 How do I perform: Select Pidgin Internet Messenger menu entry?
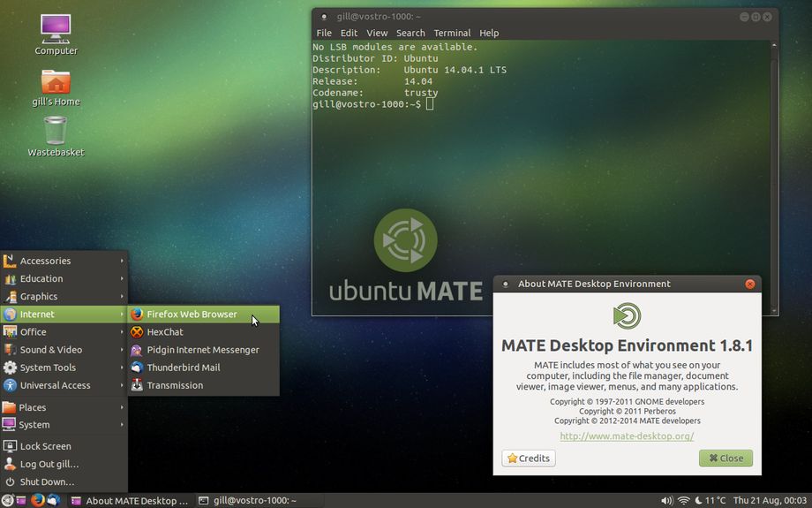203,350
